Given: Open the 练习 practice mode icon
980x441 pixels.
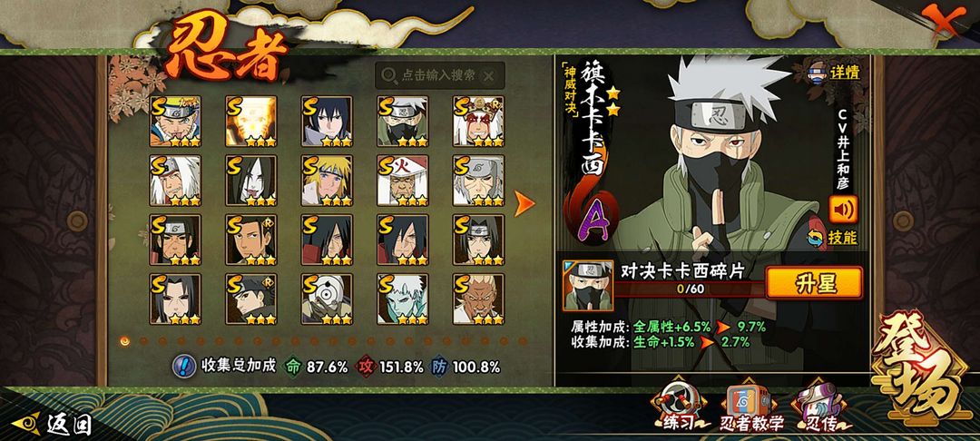Looking at the screenshot, I should click(677, 405).
